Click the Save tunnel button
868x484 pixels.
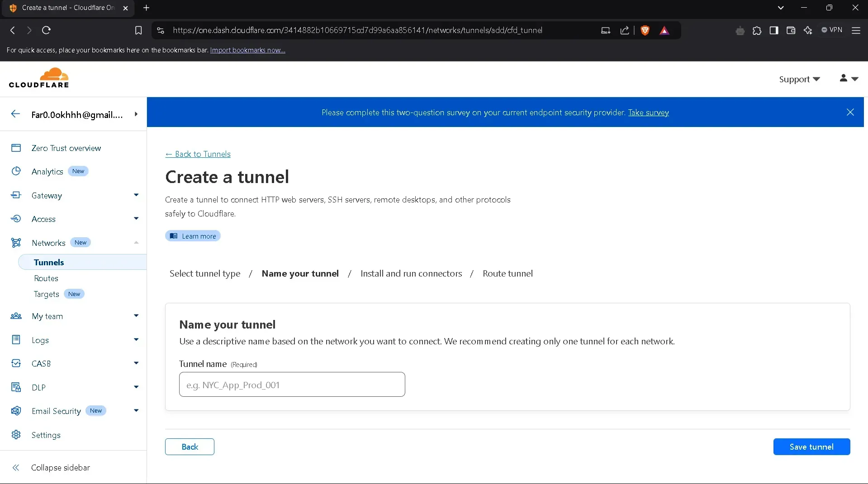pyautogui.click(x=811, y=446)
